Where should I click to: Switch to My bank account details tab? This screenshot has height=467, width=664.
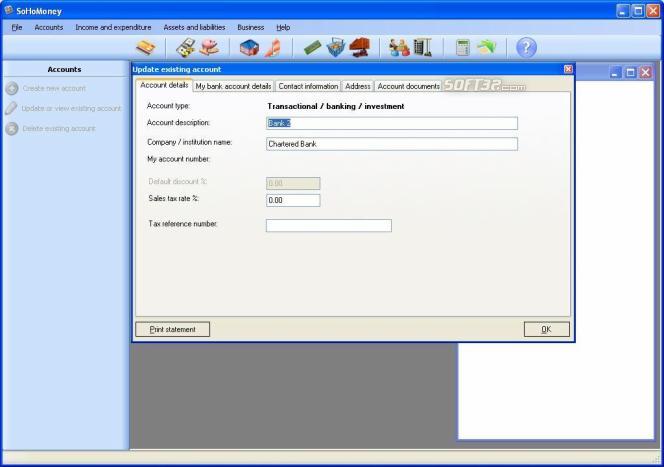pyautogui.click(x=233, y=86)
